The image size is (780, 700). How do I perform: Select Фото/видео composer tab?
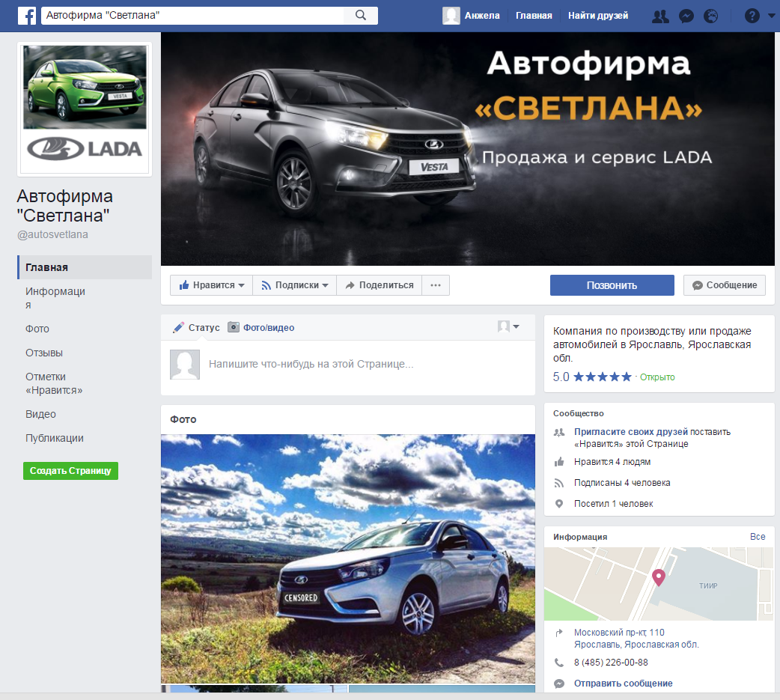pyautogui.click(x=260, y=327)
